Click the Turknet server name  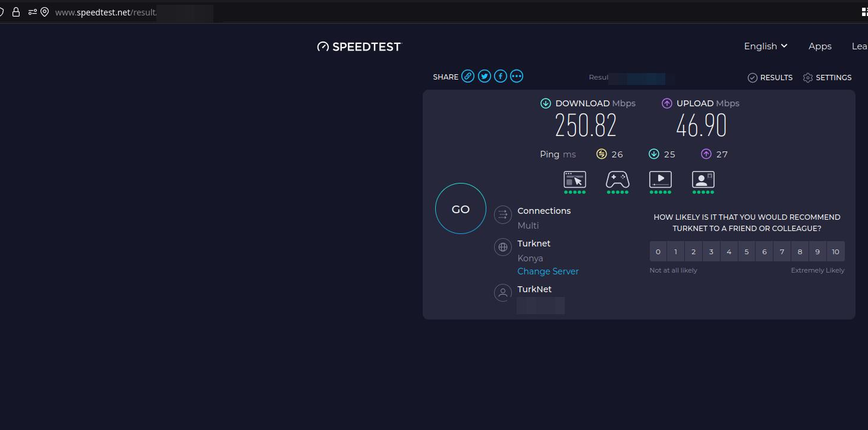click(534, 244)
